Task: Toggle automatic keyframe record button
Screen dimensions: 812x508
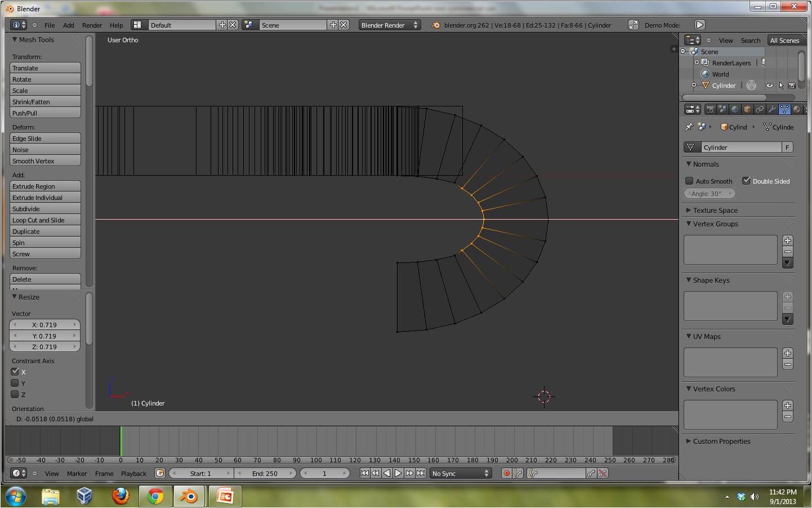Action: pyautogui.click(x=506, y=473)
